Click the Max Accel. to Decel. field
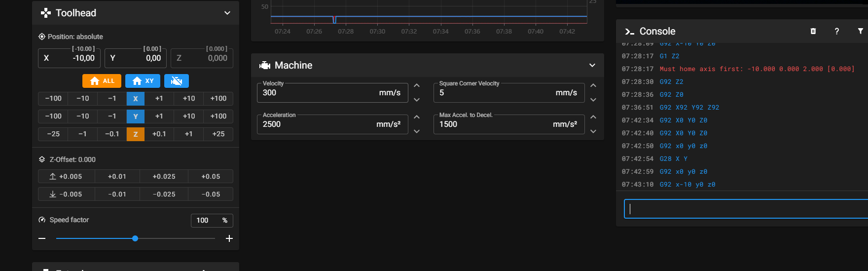868x271 pixels. tap(509, 124)
